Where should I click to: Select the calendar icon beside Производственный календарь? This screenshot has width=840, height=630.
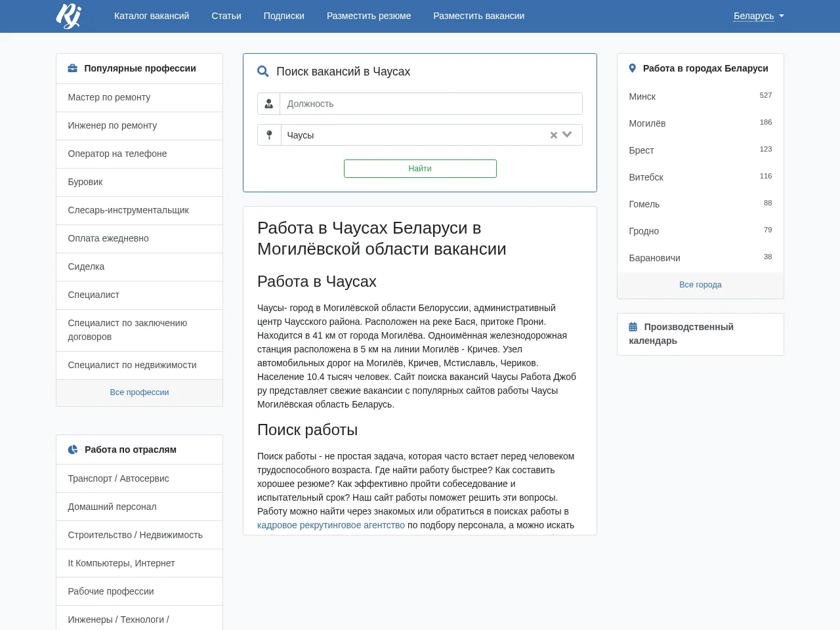tap(633, 327)
